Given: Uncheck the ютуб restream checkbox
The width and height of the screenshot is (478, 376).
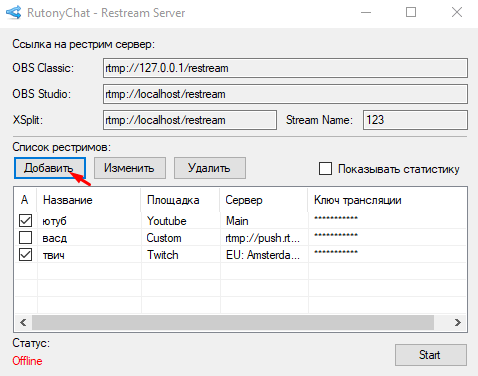Looking at the screenshot, I should coord(26,221).
